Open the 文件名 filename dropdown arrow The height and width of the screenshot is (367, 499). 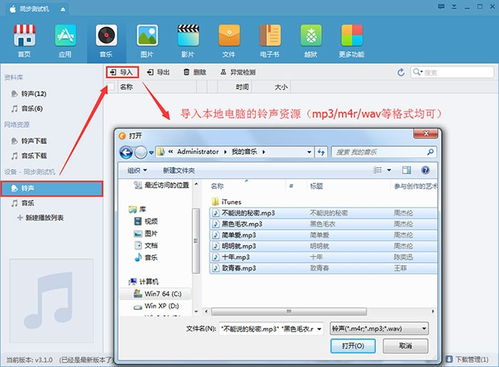[319, 329]
